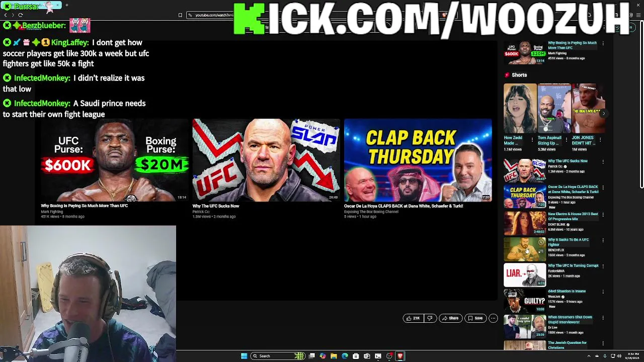Click the taskbar Search box
The width and height of the screenshot is (644, 362).
tap(278, 356)
